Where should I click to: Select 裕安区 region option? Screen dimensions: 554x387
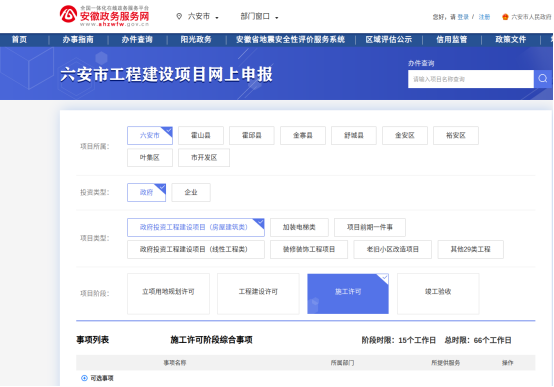point(456,135)
